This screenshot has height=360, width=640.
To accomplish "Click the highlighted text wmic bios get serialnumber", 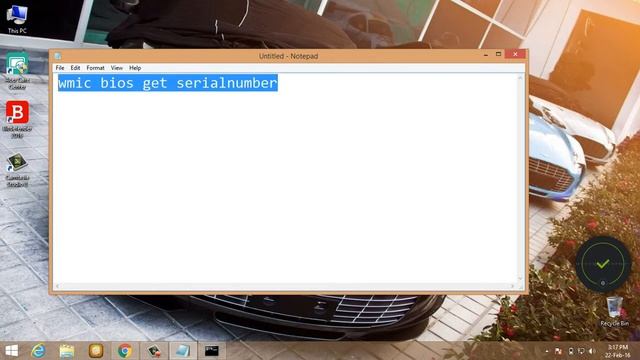I will coord(168,83).
